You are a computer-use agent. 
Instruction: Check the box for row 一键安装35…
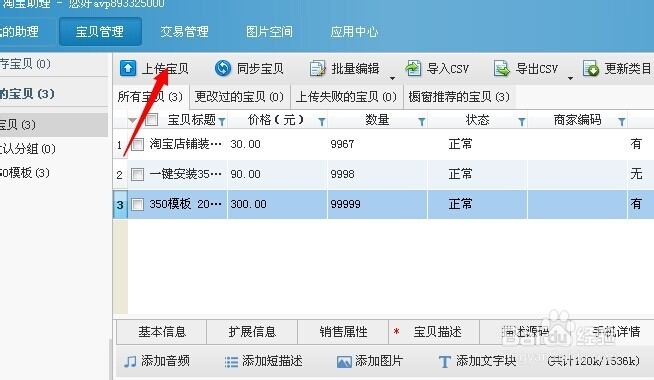pos(137,174)
